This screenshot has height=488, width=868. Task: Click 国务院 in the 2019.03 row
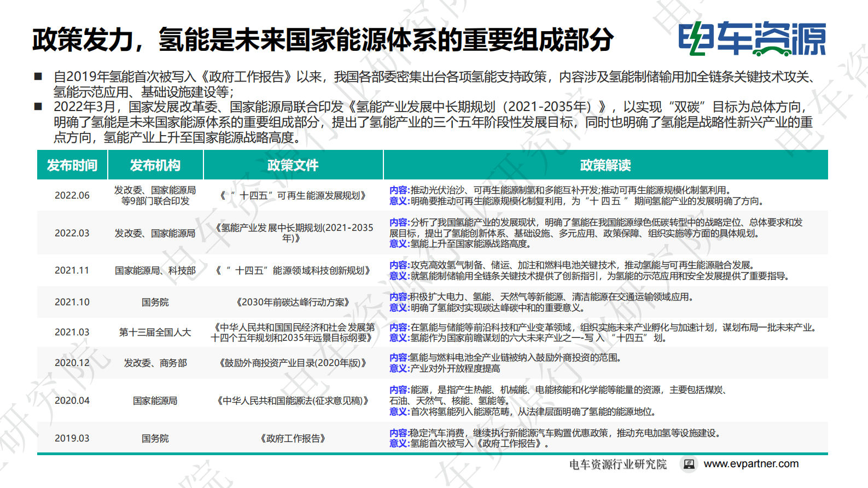tap(155, 438)
